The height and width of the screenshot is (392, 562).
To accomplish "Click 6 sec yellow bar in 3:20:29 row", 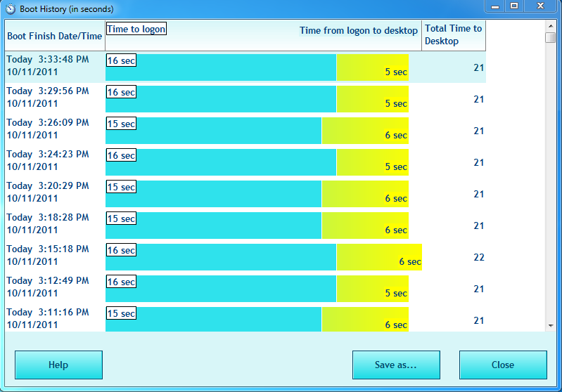I will [365, 194].
